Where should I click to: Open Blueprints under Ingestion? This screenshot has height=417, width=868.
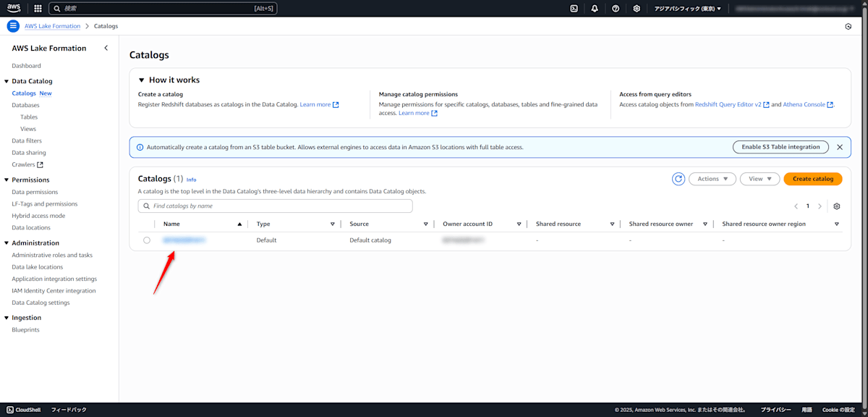25,330
